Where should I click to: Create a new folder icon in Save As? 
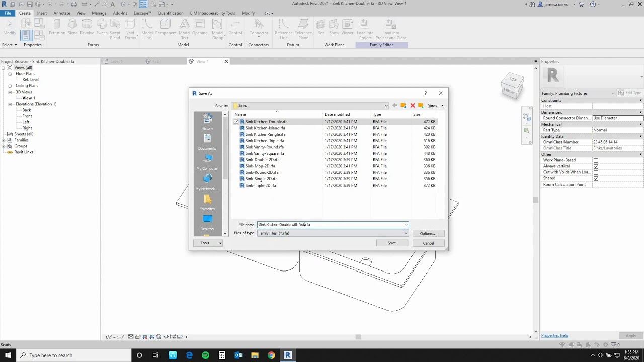421,105
